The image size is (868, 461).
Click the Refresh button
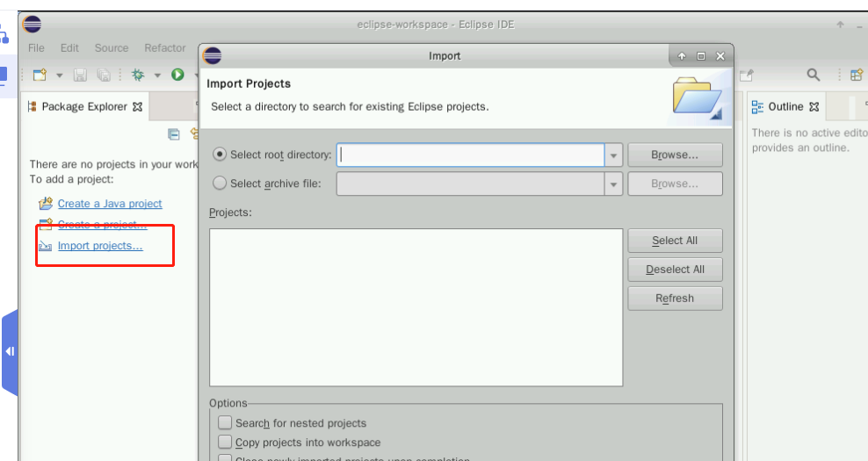click(675, 299)
